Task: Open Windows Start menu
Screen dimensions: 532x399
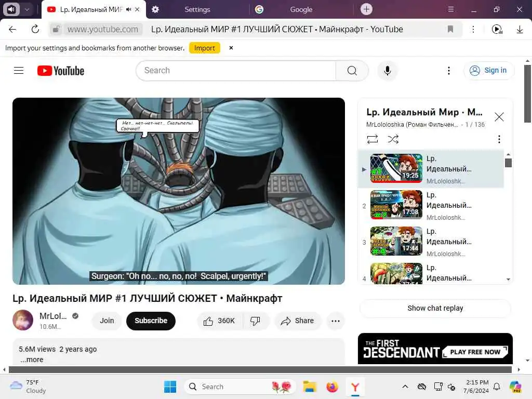Action: tap(170, 387)
